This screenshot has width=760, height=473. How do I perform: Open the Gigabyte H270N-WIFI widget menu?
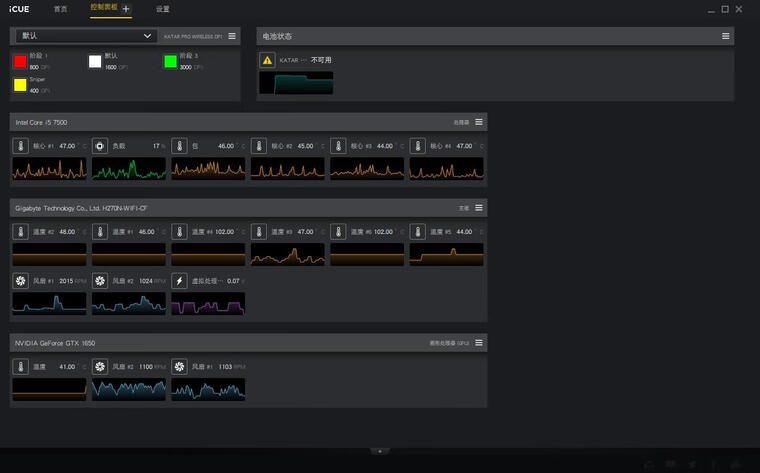tap(479, 208)
